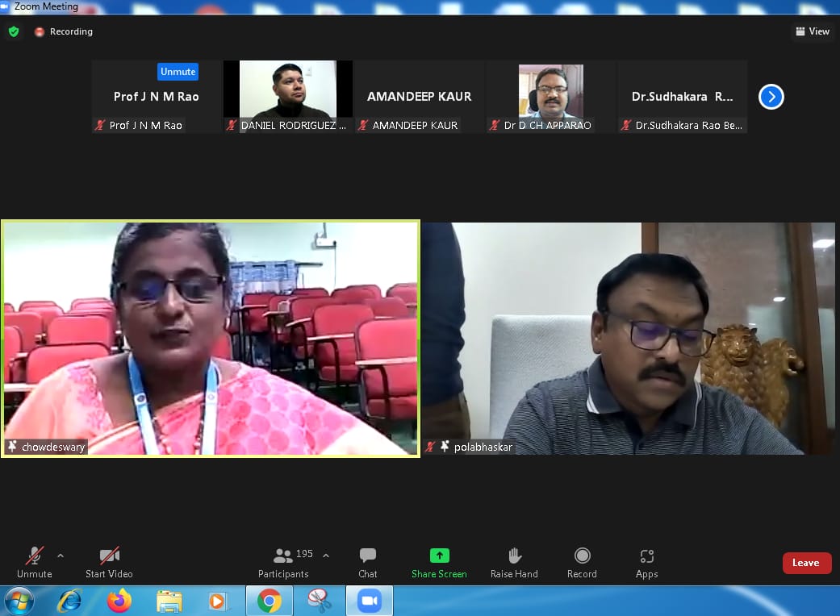Expand audio options arrow beside Unmute
The image size is (840, 616).
pos(61,556)
